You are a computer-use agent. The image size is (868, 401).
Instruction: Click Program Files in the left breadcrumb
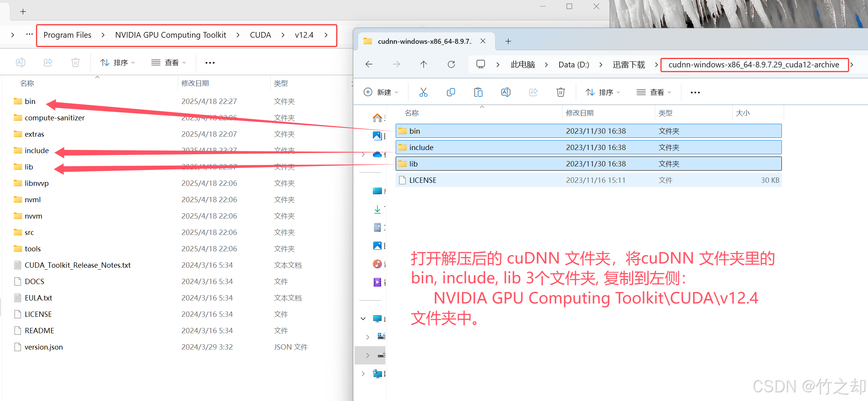tap(67, 35)
